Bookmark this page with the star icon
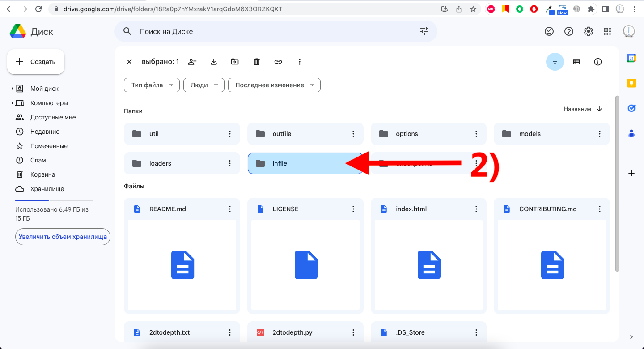This screenshot has width=644, height=349. [x=473, y=9]
